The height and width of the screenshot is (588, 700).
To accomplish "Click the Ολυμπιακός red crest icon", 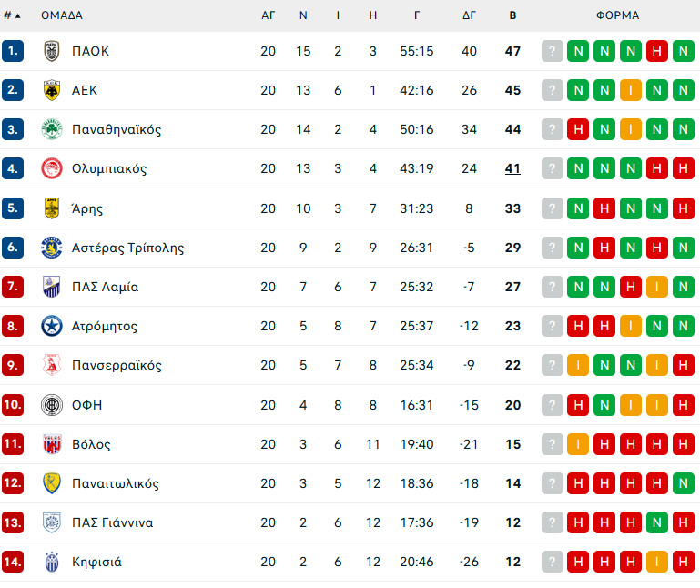I will pyautogui.click(x=51, y=168).
